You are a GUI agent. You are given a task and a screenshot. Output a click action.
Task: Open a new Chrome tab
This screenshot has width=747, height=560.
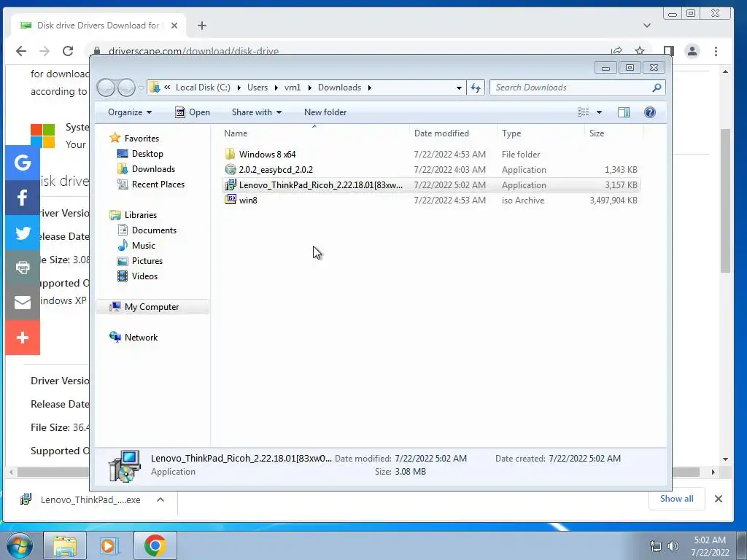202,26
